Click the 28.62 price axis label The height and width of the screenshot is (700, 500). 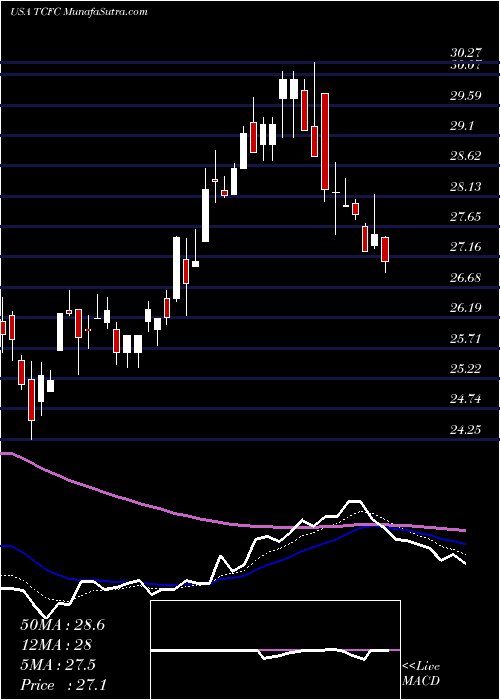465,156
